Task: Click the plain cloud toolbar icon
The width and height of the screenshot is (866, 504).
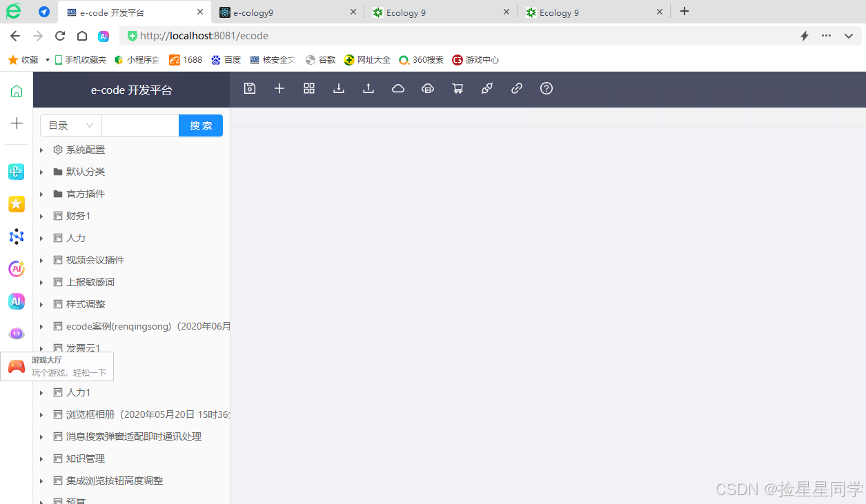Action: point(398,88)
